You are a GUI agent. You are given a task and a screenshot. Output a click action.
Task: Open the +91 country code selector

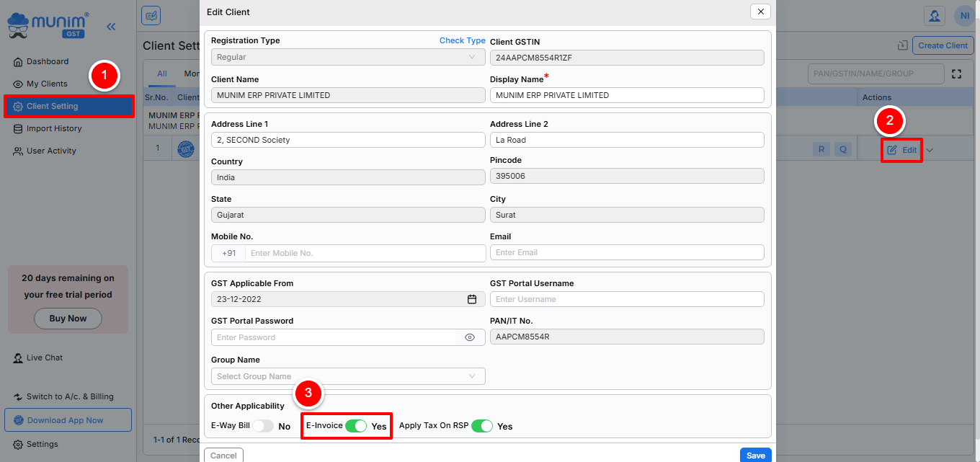[x=228, y=253]
